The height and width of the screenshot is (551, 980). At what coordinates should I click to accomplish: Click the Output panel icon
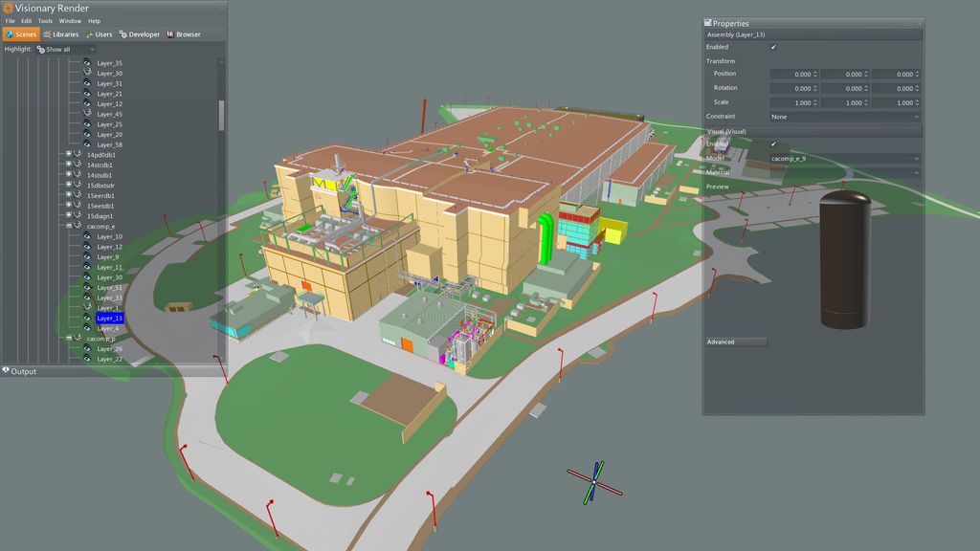pyautogui.click(x=6, y=370)
